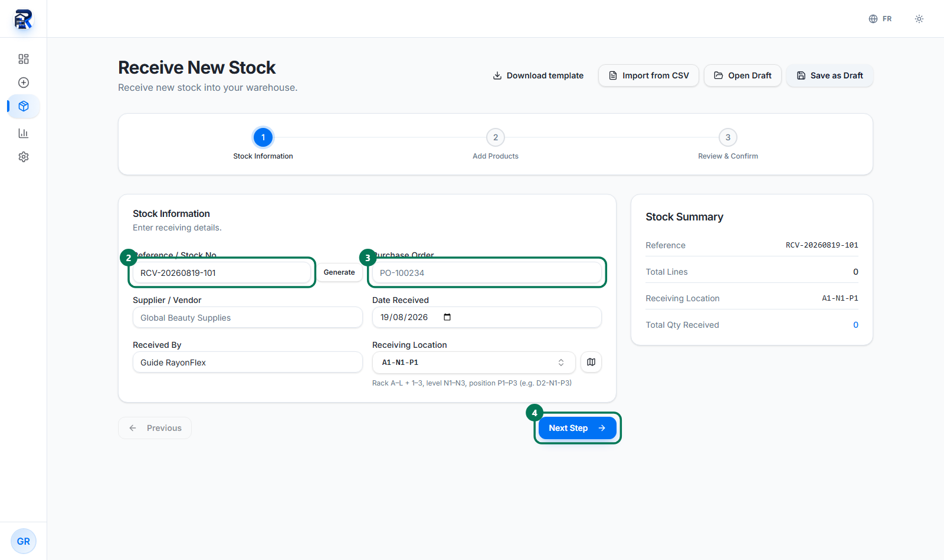Viewport: 944px width, 560px height.
Task: Click the RayonFlex logo icon
Action: [23, 19]
